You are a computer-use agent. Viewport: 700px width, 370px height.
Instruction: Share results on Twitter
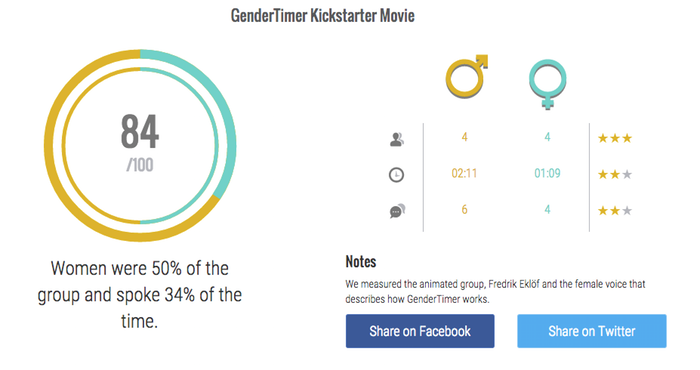(592, 331)
